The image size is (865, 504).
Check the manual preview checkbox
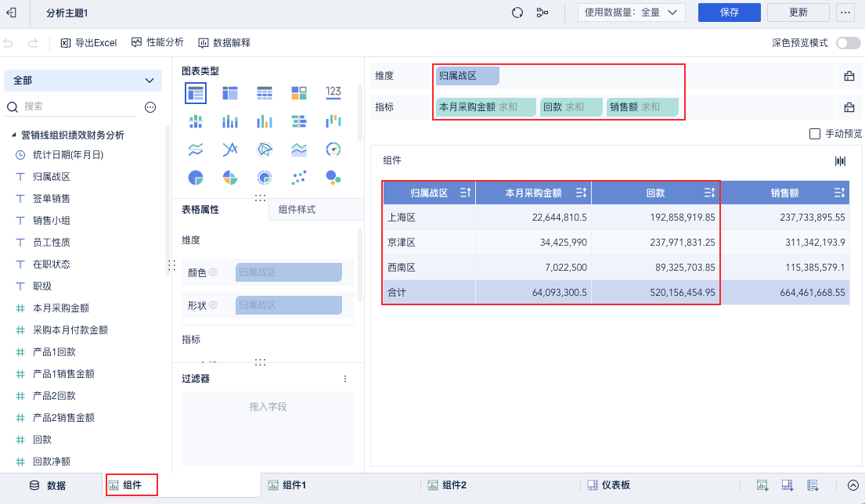(815, 134)
